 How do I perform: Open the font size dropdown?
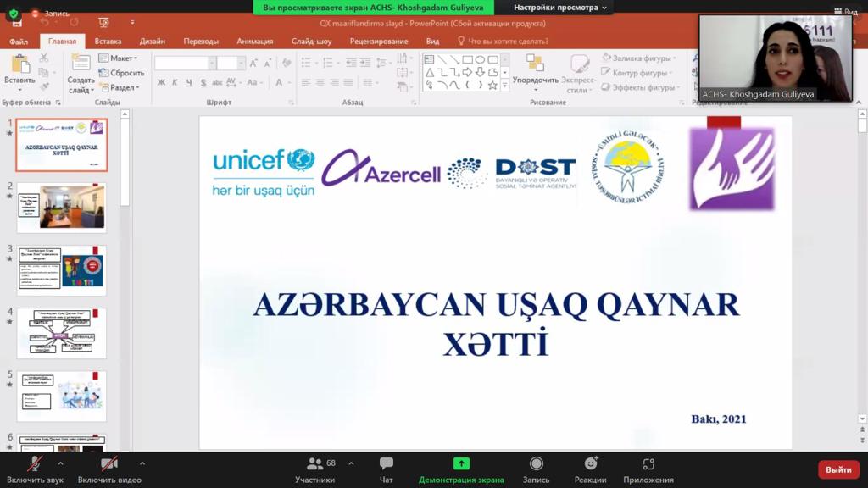[241, 64]
